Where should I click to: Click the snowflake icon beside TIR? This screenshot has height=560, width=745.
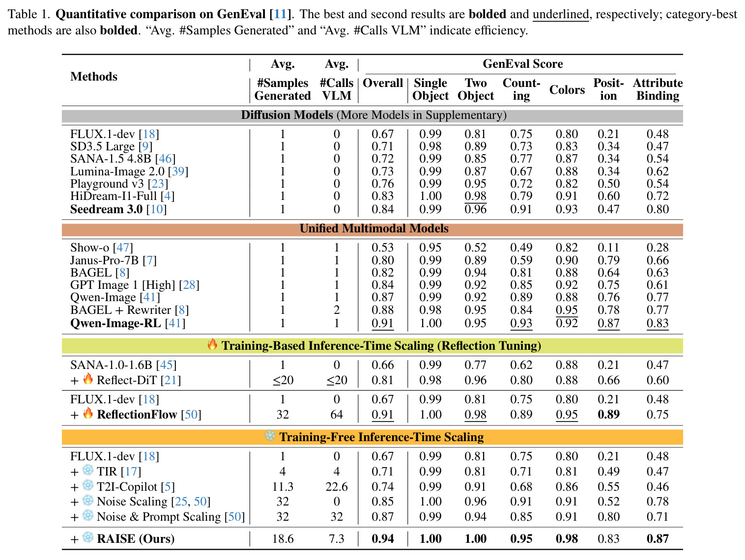coord(88,470)
